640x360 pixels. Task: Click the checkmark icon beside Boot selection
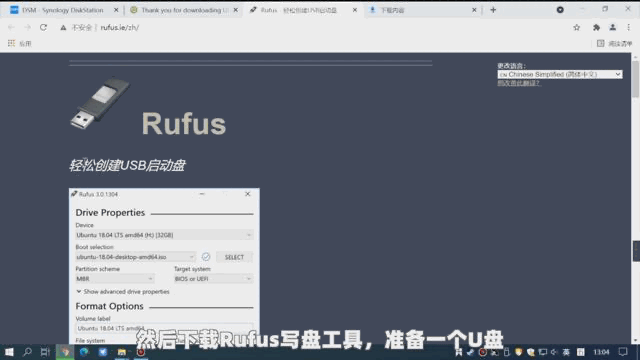[x=206, y=257]
